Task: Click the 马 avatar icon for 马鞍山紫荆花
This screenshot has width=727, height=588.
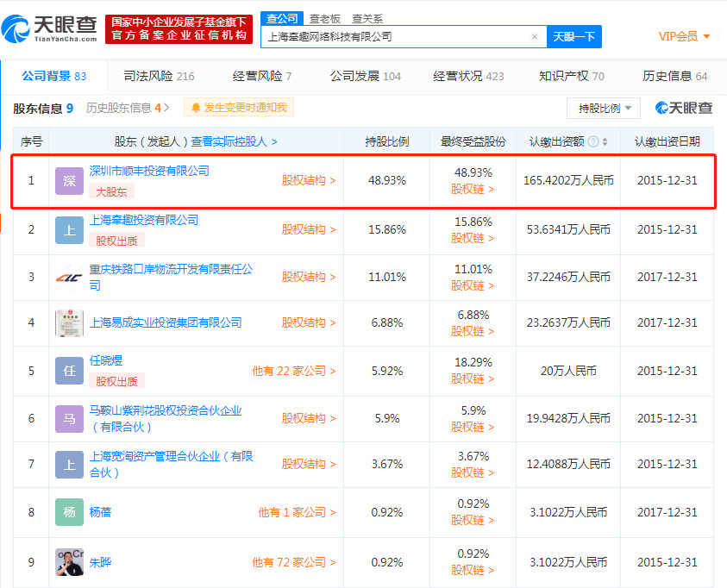Action: (x=69, y=419)
